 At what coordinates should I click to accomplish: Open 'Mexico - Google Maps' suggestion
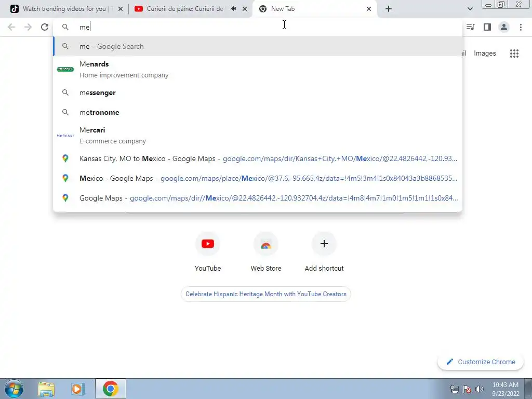tap(258, 178)
